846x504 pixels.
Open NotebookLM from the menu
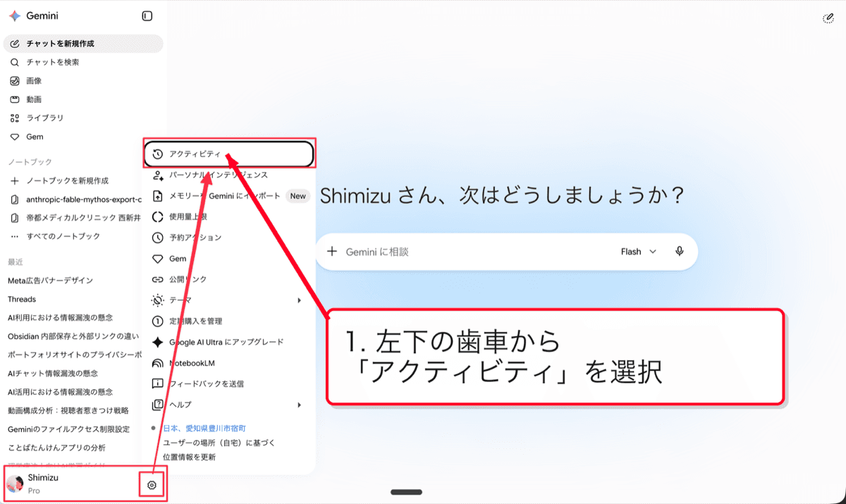229,363
